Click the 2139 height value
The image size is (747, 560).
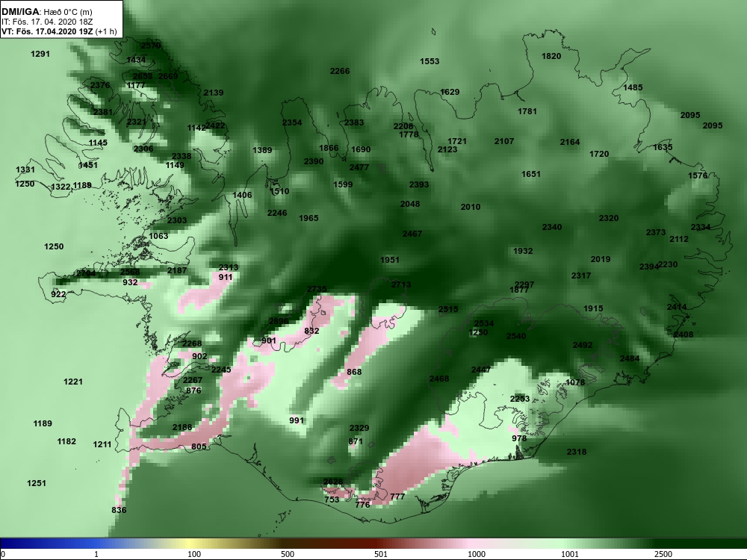coord(214,93)
